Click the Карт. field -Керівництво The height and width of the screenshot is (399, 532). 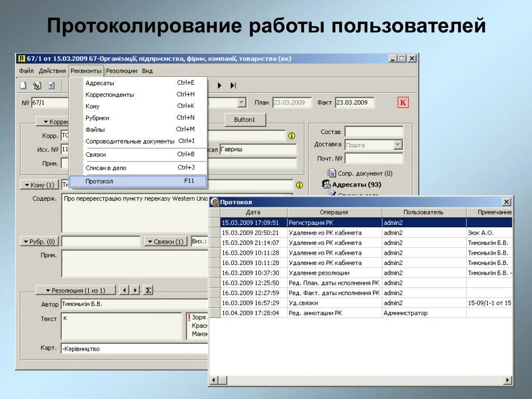pos(135,349)
